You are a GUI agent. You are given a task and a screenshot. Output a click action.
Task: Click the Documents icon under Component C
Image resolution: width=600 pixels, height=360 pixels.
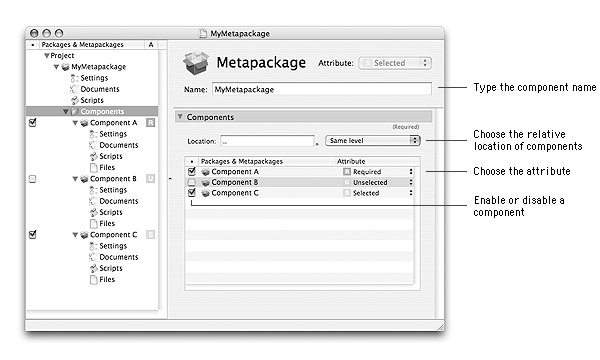tap(93, 257)
